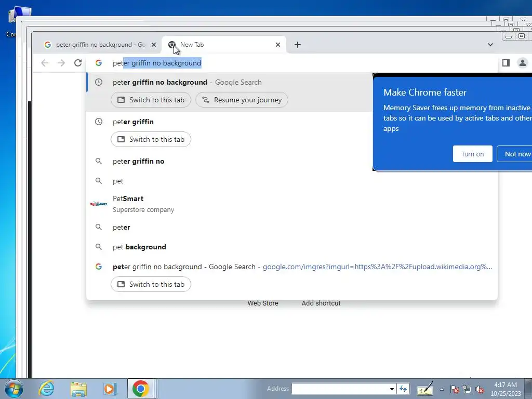Click the Google icon in the address bar
532x399 pixels.
tap(99, 63)
